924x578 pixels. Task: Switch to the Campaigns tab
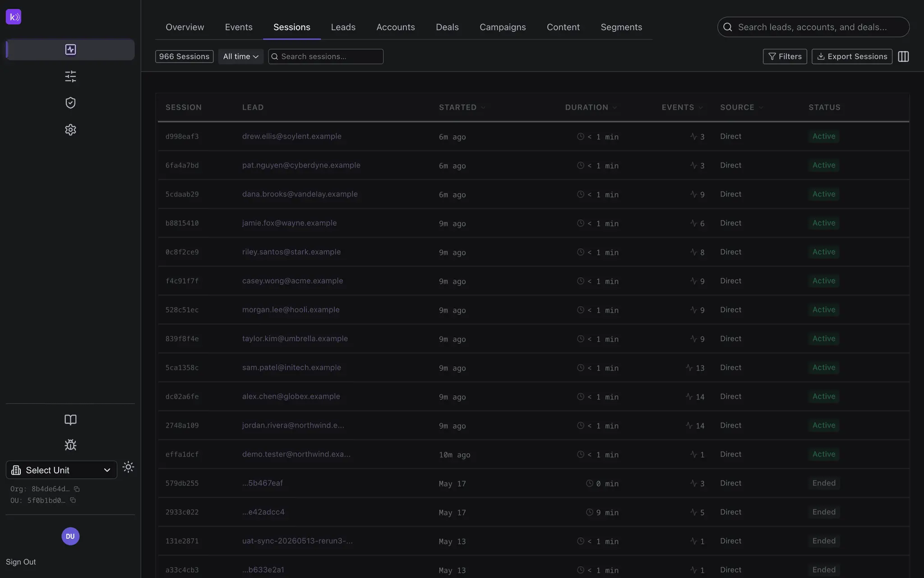tap(503, 27)
